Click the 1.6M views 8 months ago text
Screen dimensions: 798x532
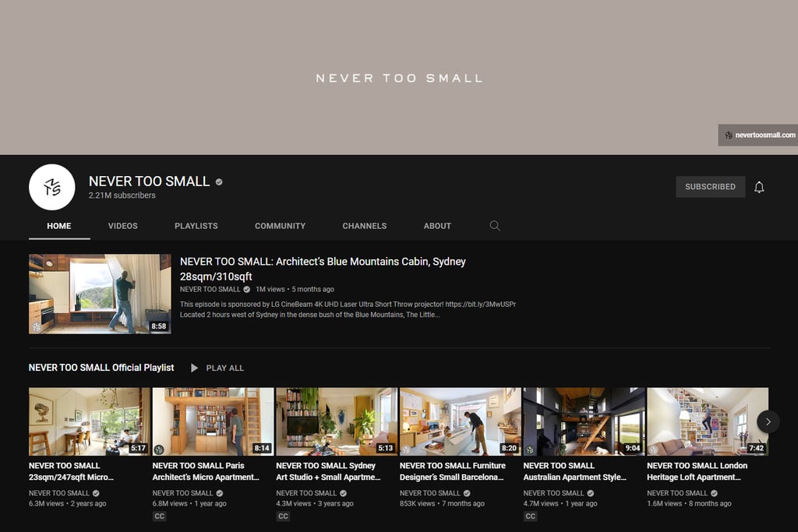click(689, 503)
